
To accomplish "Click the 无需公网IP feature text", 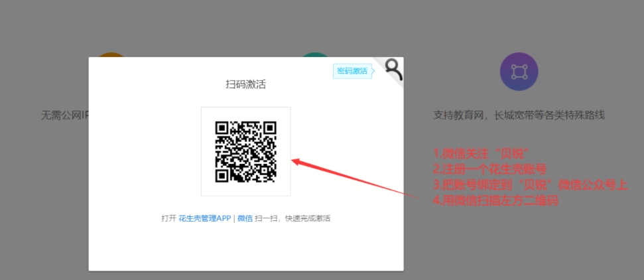I will [64, 115].
